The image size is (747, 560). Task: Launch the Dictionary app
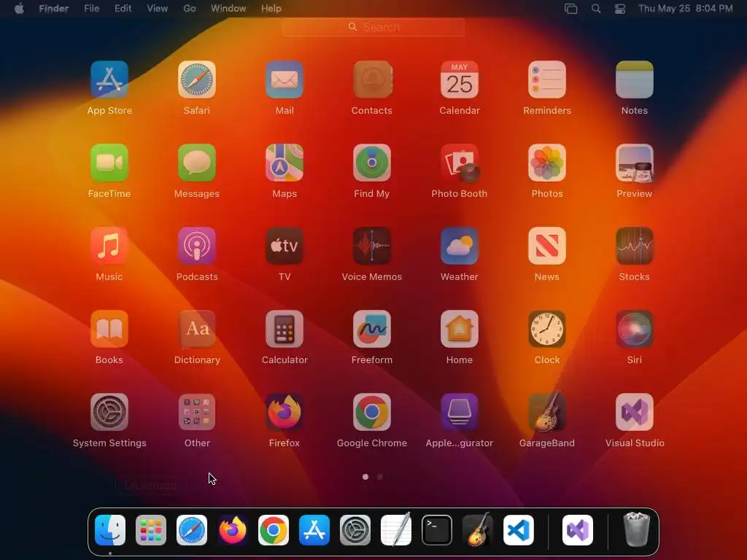click(197, 329)
